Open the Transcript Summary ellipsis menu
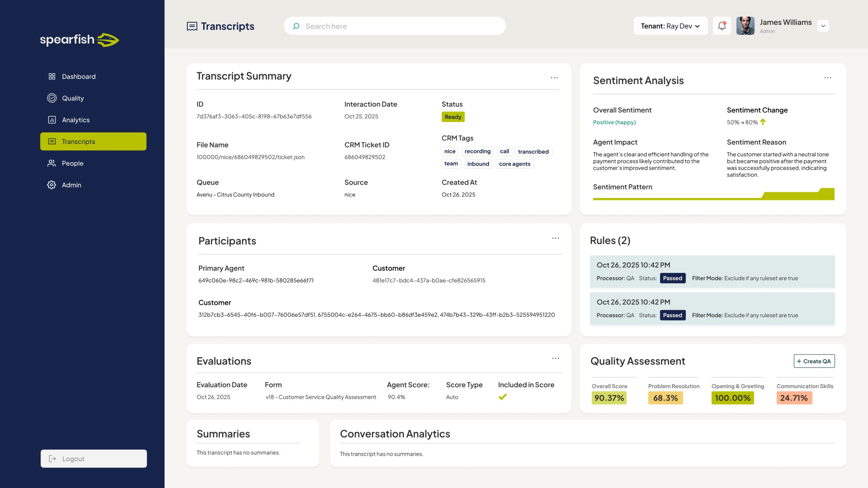This screenshot has height=488, width=868. click(x=554, y=78)
